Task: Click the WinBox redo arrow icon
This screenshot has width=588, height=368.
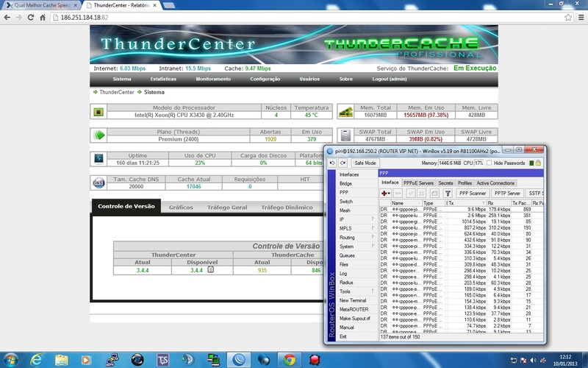Action: tap(343, 163)
